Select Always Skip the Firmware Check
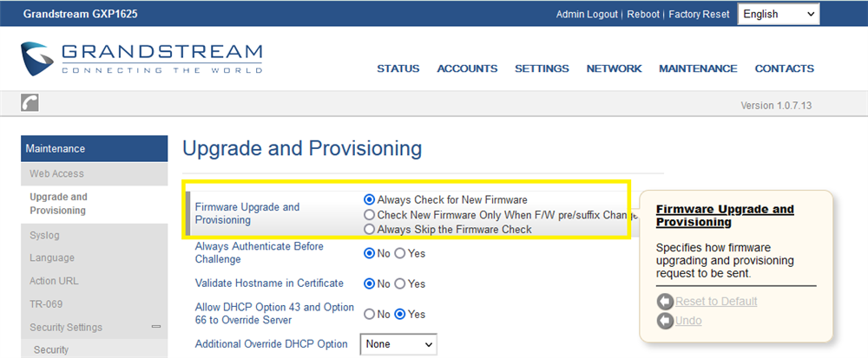Image resolution: width=868 pixels, height=358 pixels. click(x=370, y=229)
